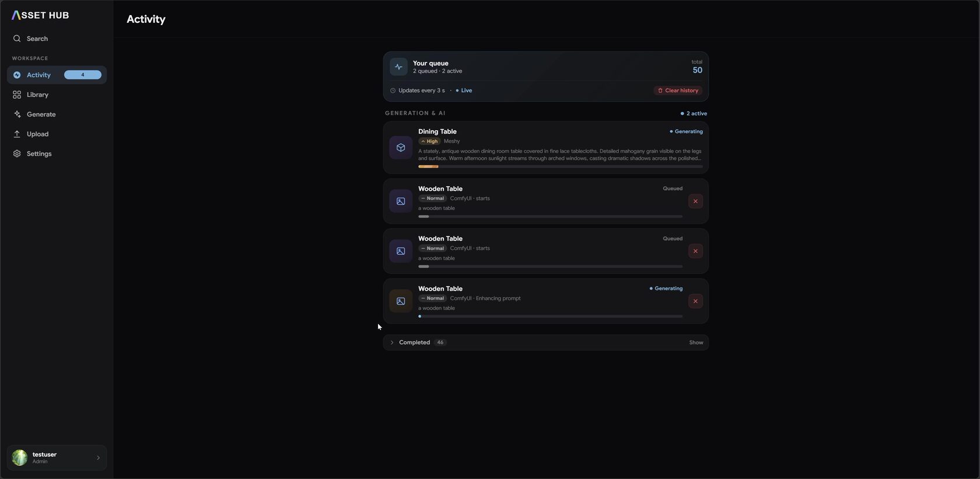Open Settings via the gear icon
The width and height of the screenshot is (980, 479).
(17, 153)
